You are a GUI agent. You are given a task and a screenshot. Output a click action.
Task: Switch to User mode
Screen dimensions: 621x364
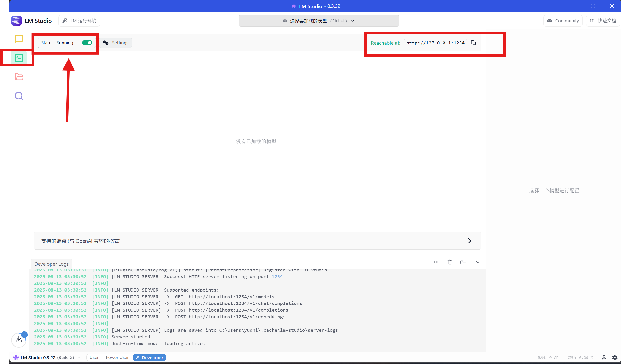94,357
